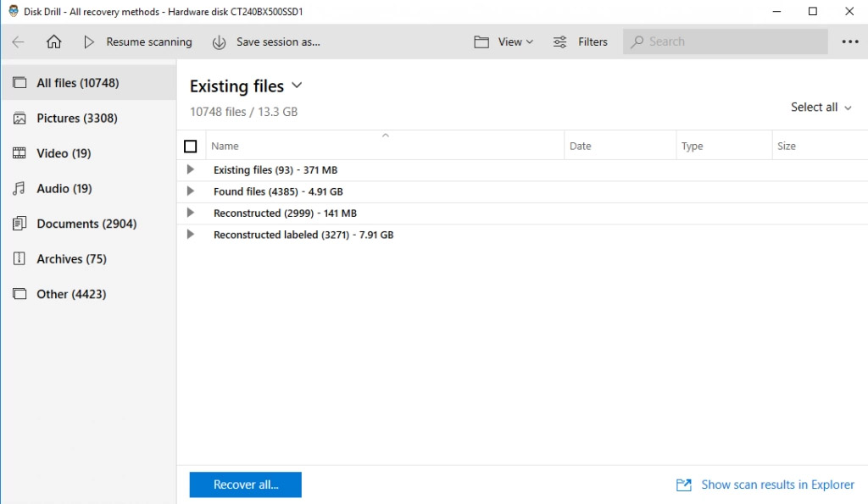Click the Other category icon
This screenshot has height=504, width=868.
(19, 294)
